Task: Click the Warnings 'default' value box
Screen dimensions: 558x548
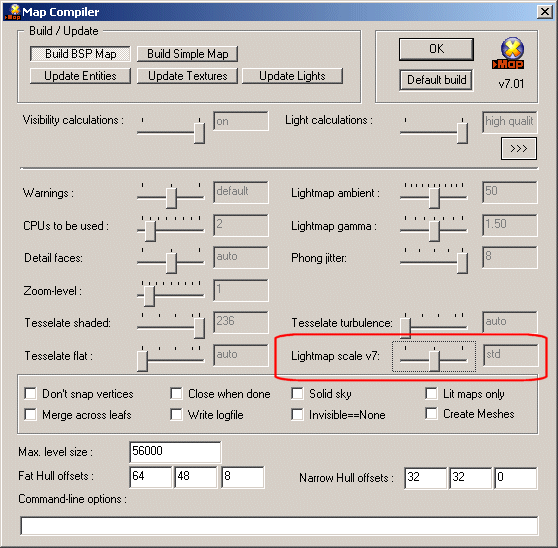Action: [x=241, y=192]
